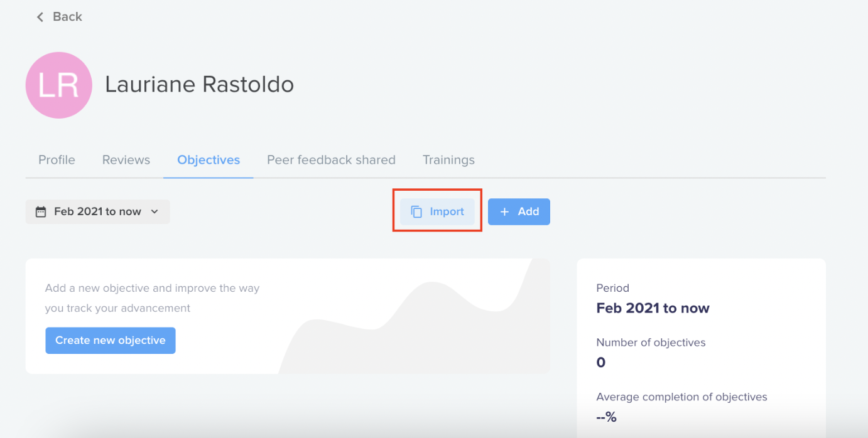Switch to the Profile tab
This screenshot has width=868, height=438.
click(x=57, y=160)
